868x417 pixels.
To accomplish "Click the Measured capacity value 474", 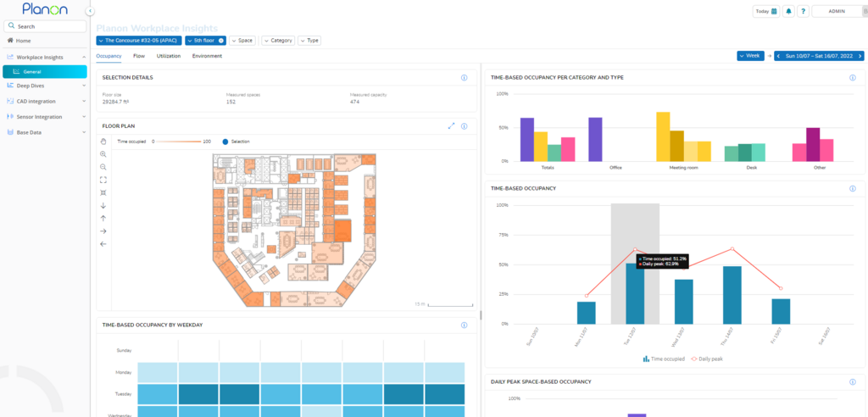I will point(355,102).
